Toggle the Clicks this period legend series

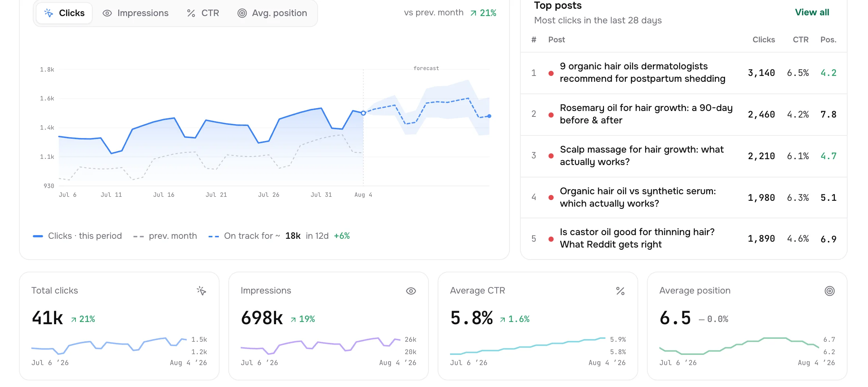pos(77,236)
